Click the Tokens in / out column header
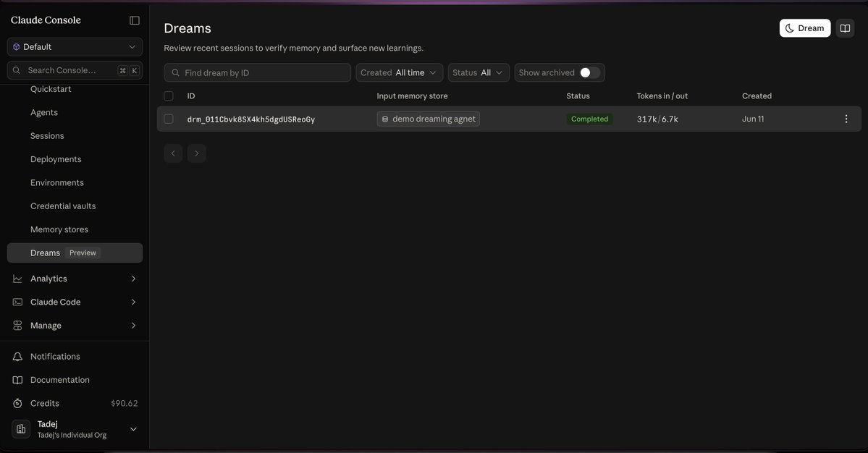 coord(662,96)
